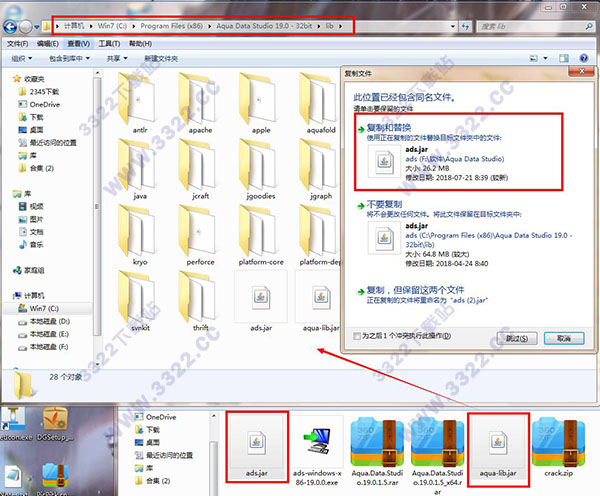Open the view options dropdown arrow

click(545, 58)
